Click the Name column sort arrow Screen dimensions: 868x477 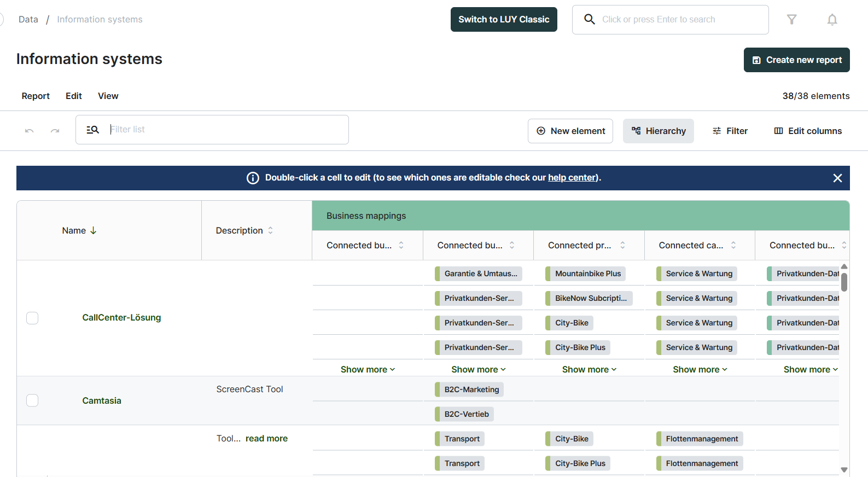coord(94,230)
